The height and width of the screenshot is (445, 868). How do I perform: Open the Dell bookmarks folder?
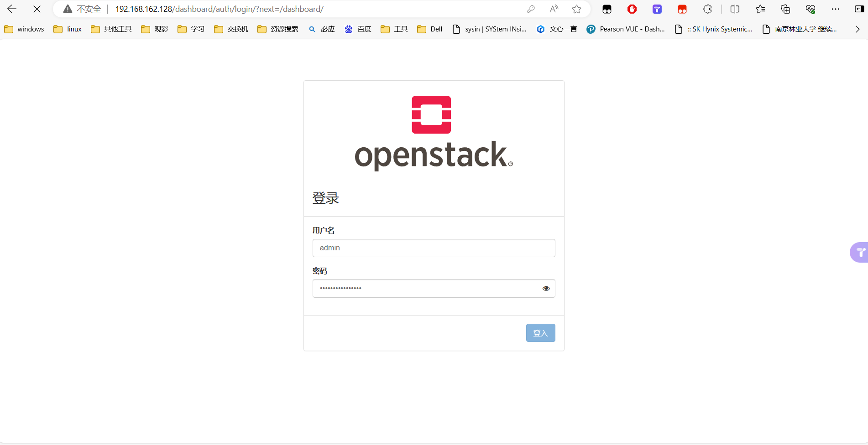[430, 29]
